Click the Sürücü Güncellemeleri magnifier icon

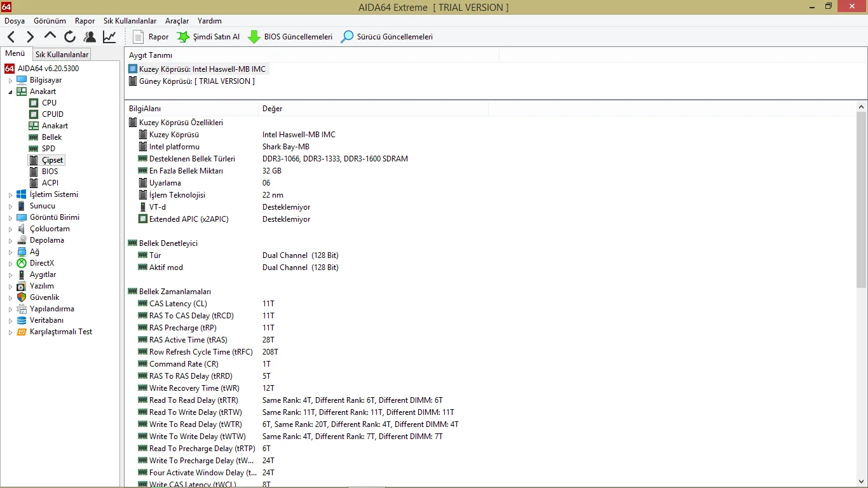[x=347, y=37]
